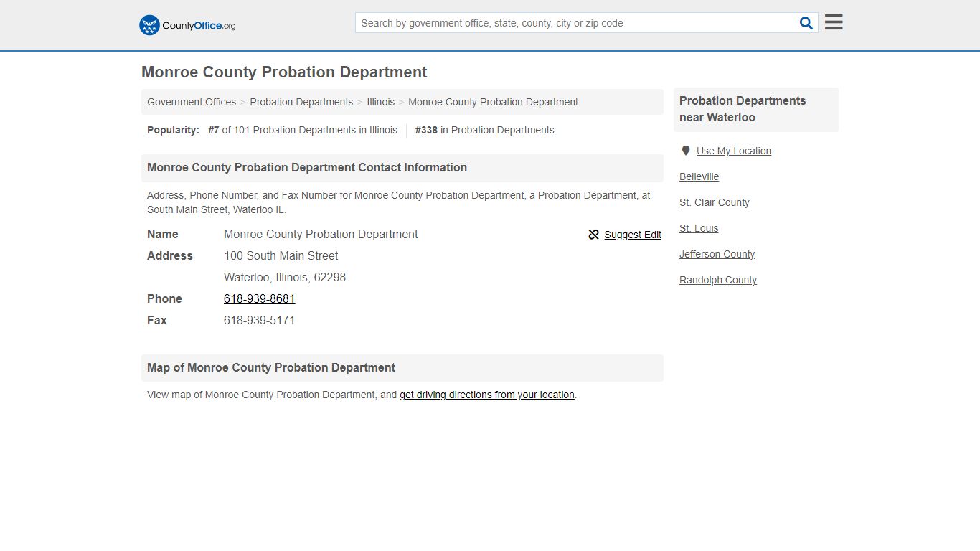Open St. Louis link
The height and width of the screenshot is (551, 980).
click(x=699, y=228)
